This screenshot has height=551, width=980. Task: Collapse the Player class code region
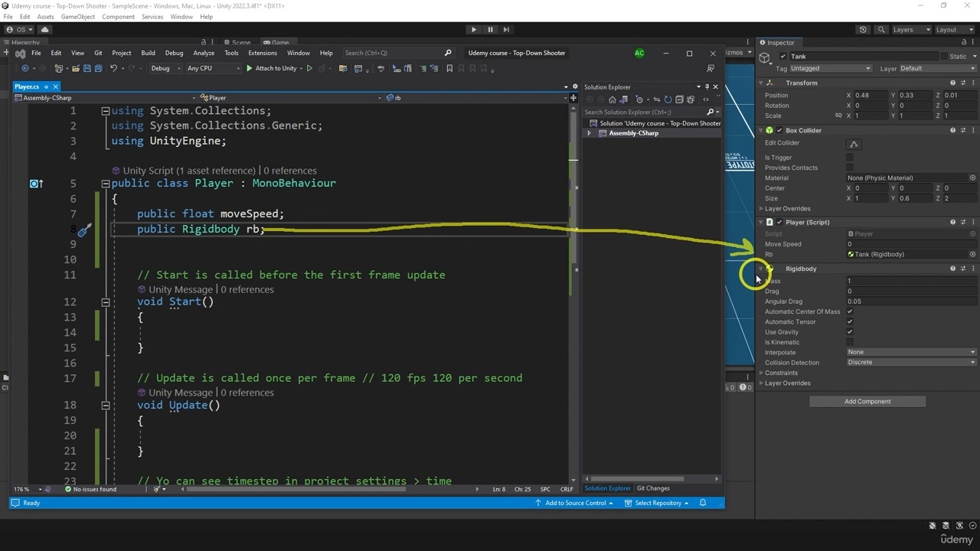coord(106,184)
